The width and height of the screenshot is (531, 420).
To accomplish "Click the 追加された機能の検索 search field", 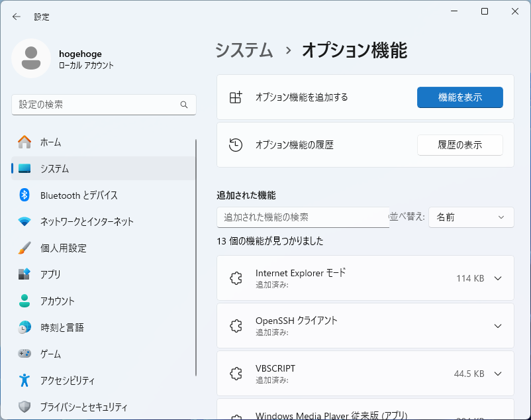I will coord(303,217).
